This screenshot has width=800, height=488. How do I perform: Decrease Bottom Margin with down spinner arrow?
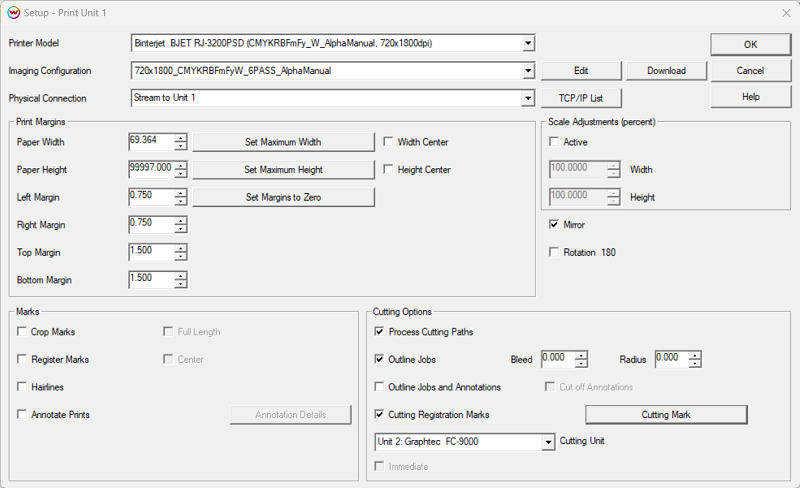click(180, 284)
